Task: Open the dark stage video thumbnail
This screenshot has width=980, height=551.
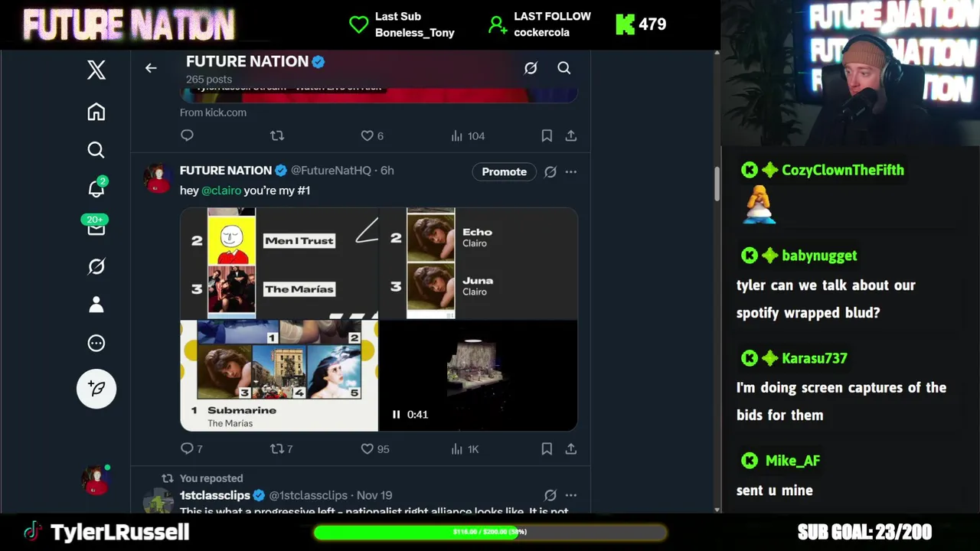Action: point(479,376)
